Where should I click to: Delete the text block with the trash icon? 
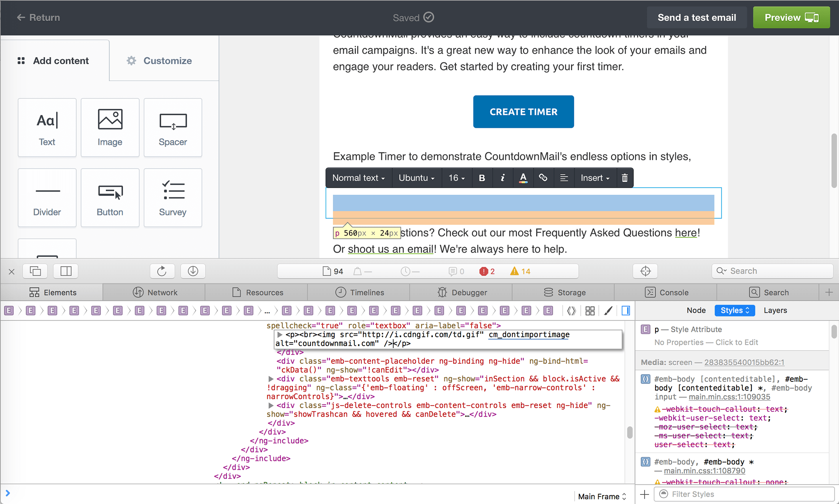625,178
